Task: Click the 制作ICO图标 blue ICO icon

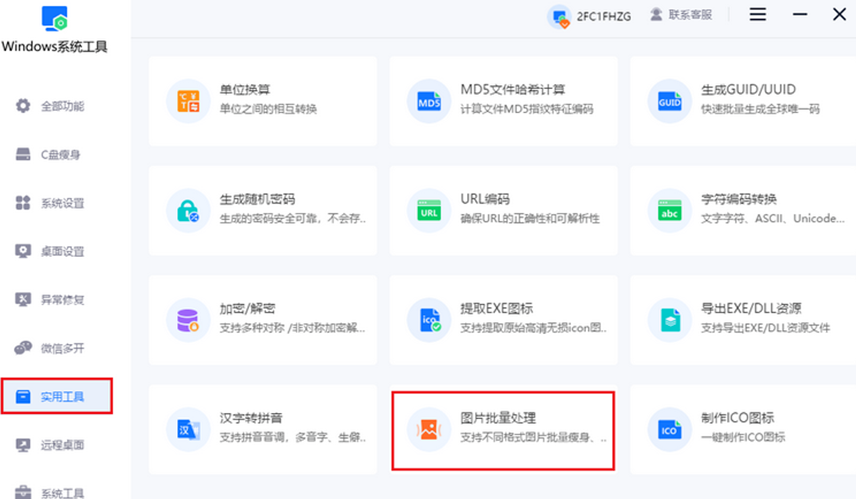Action: (670, 430)
